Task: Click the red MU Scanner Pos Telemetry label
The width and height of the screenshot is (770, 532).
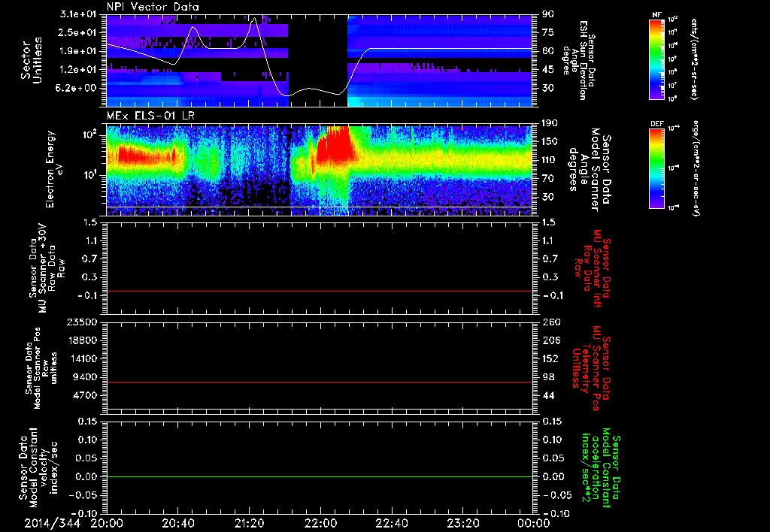Action: (x=591, y=367)
